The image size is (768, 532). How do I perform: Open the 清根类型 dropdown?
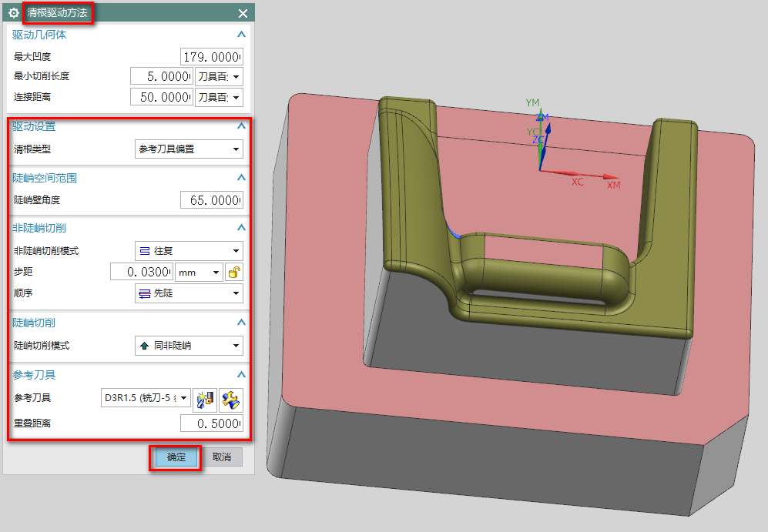(189, 149)
